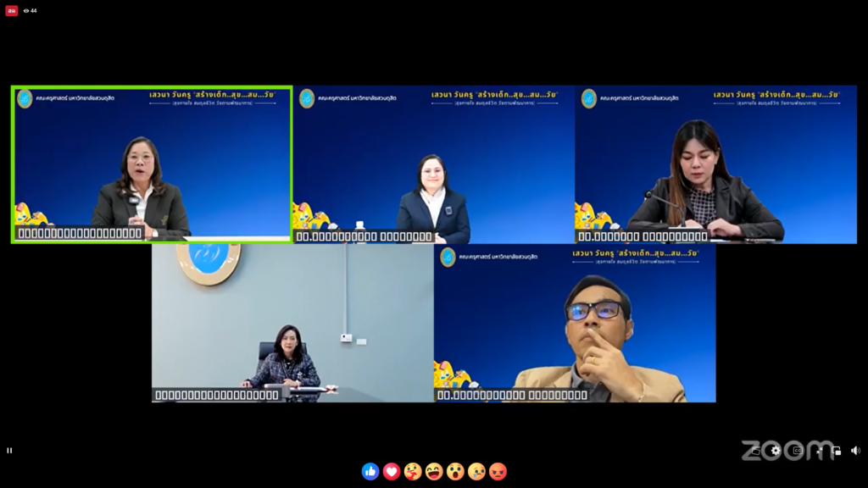Pause the live video
Image resolution: width=868 pixels, height=488 pixels.
[10, 451]
